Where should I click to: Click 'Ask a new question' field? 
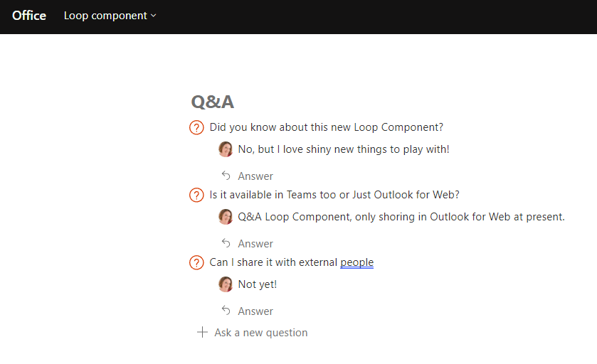tap(261, 332)
